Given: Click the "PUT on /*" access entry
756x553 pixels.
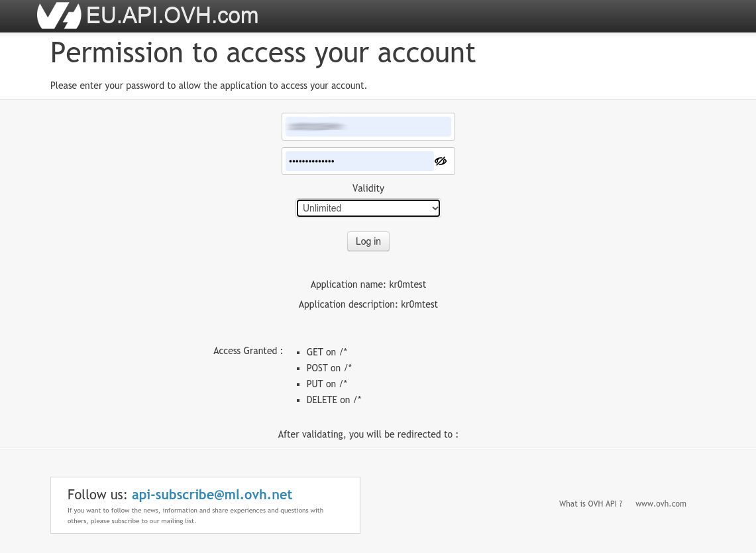Looking at the screenshot, I should pyautogui.click(x=327, y=384).
